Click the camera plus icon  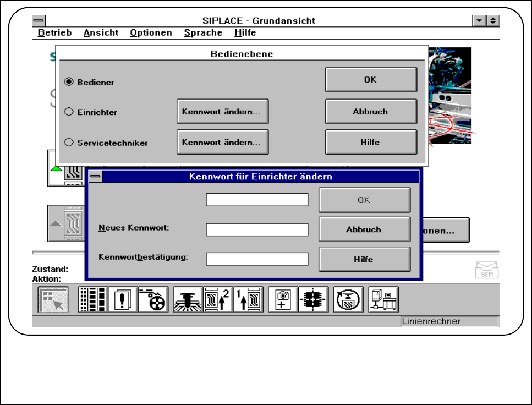click(283, 300)
